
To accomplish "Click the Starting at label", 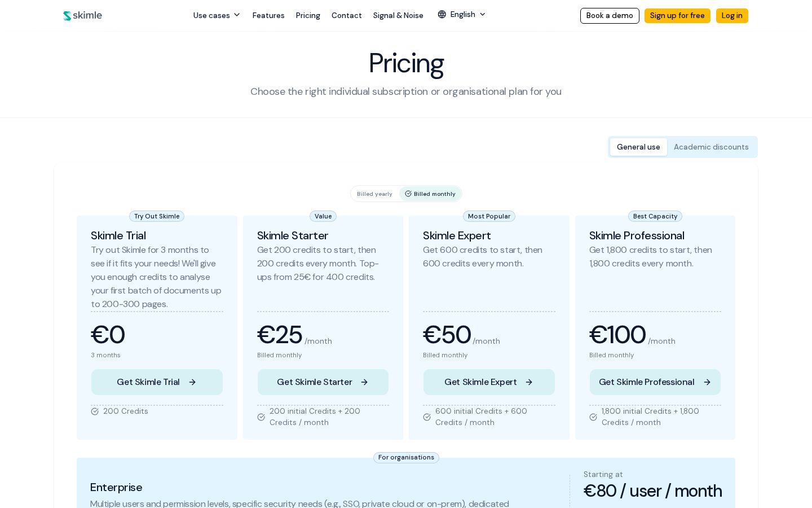I will (x=603, y=475).
